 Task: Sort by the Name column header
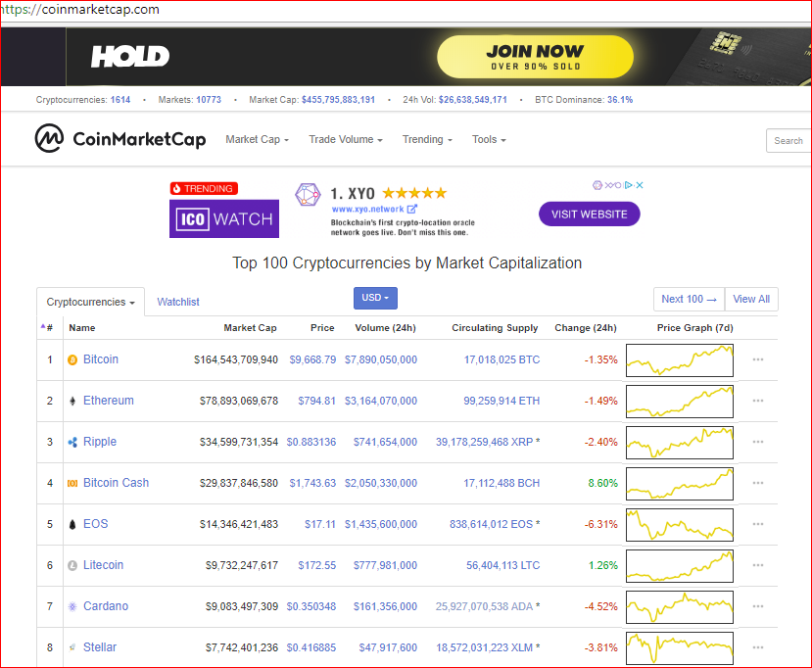82,328
